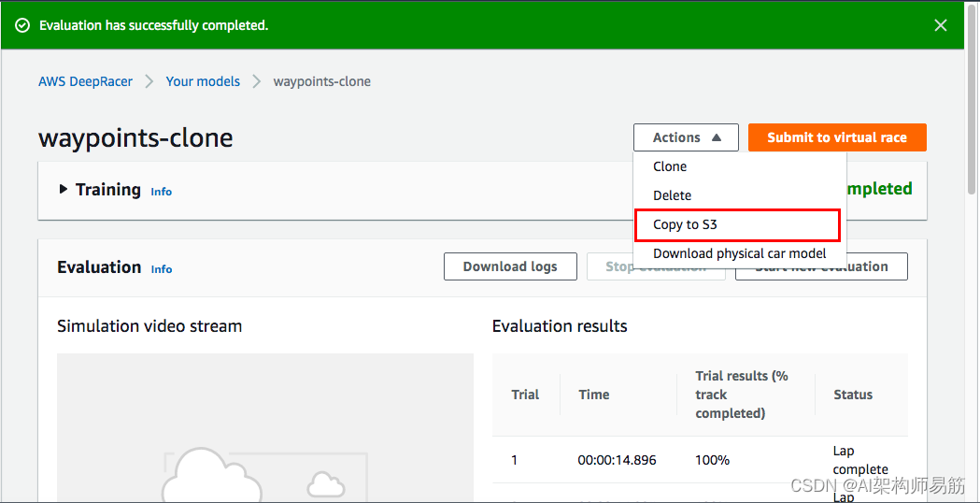Click the Time column header

tap(594, 395)
